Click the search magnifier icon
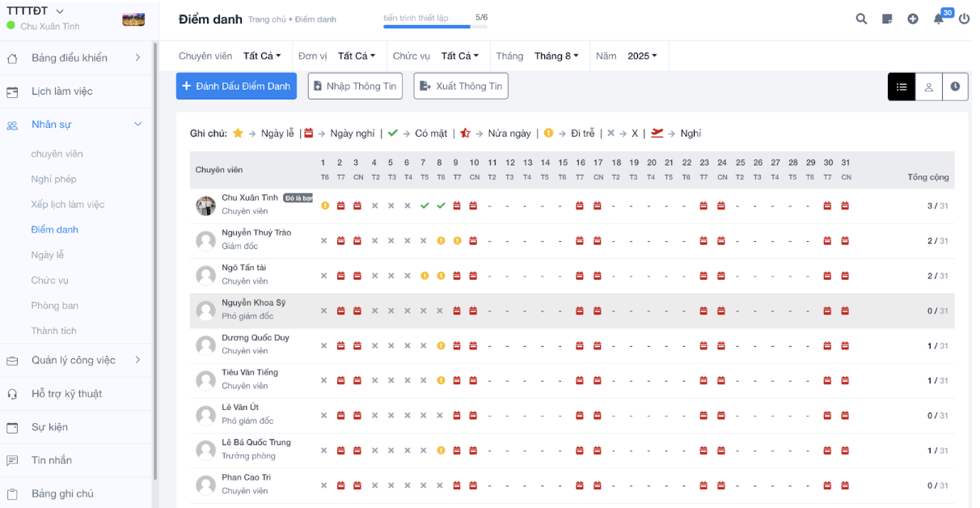Viewport: 980px width, 508px height. click(x=861, y=19)
